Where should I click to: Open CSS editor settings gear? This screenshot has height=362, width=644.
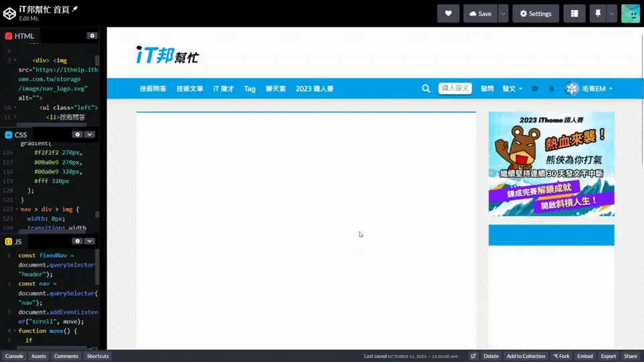pyautogui.click(x=77, y=134)
